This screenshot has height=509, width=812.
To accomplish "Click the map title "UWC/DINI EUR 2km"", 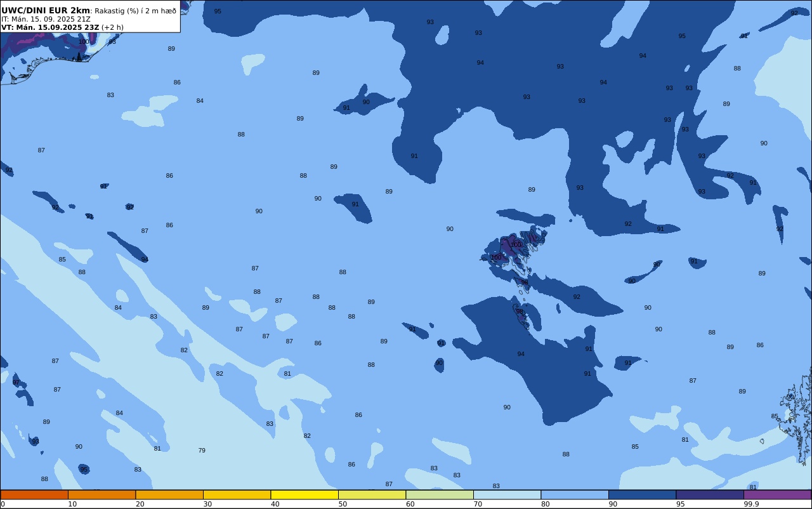I will coord(46,10).
